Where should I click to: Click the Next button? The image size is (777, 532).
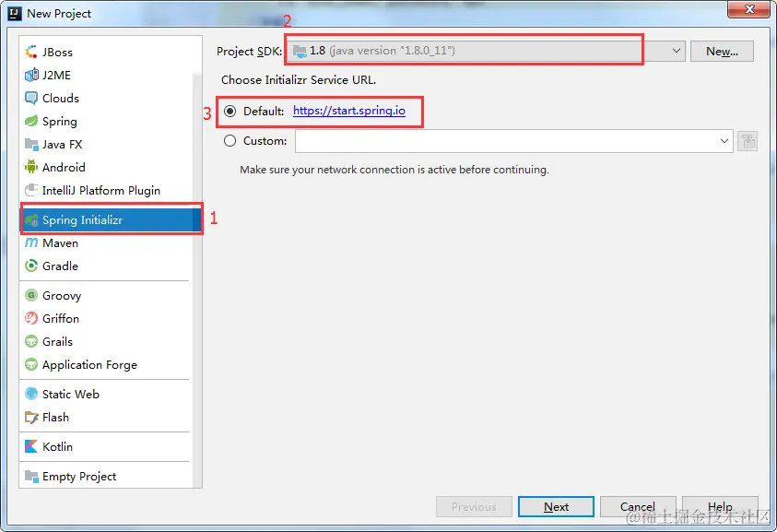(x=556, y=507)
